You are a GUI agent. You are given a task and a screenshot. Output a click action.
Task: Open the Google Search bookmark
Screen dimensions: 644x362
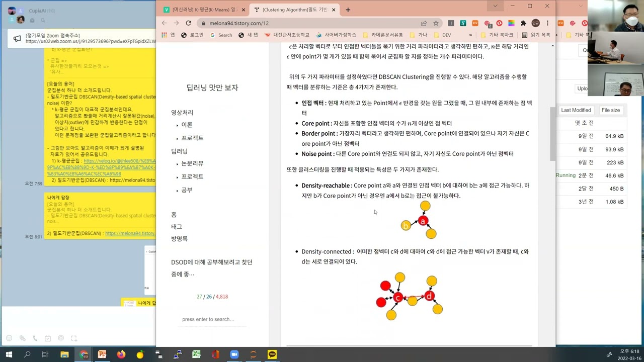pos(221,35)
